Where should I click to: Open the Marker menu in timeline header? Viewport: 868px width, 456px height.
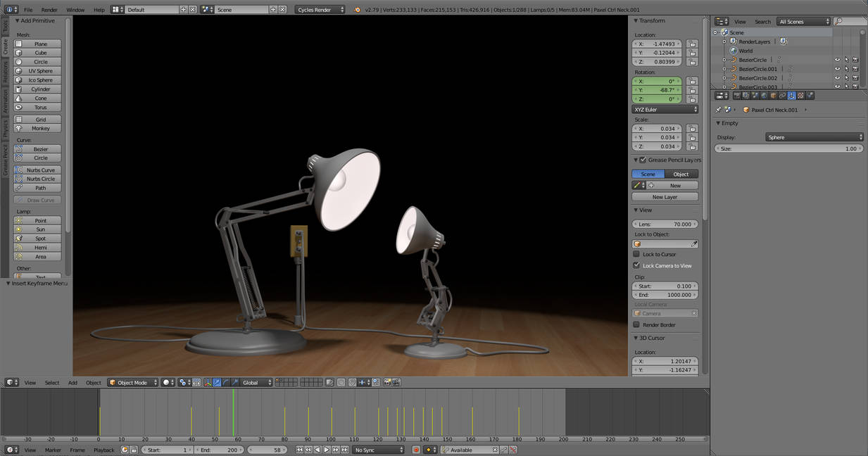pos(53,450)
